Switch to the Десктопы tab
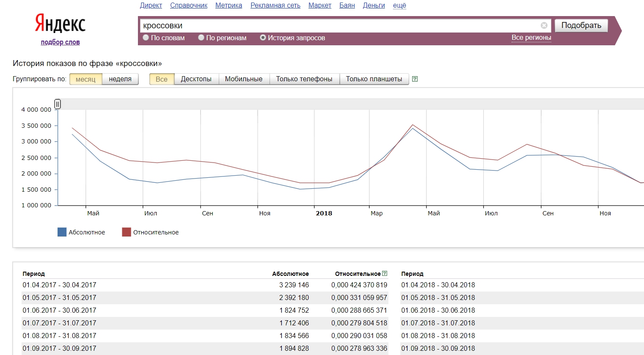This screenshot has width=644, height=355. click(x=196, y=79)
